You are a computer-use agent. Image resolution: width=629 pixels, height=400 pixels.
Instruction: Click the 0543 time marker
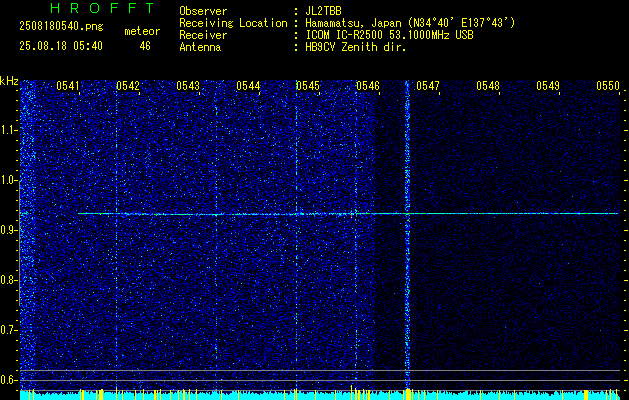[x=188, y=86]
